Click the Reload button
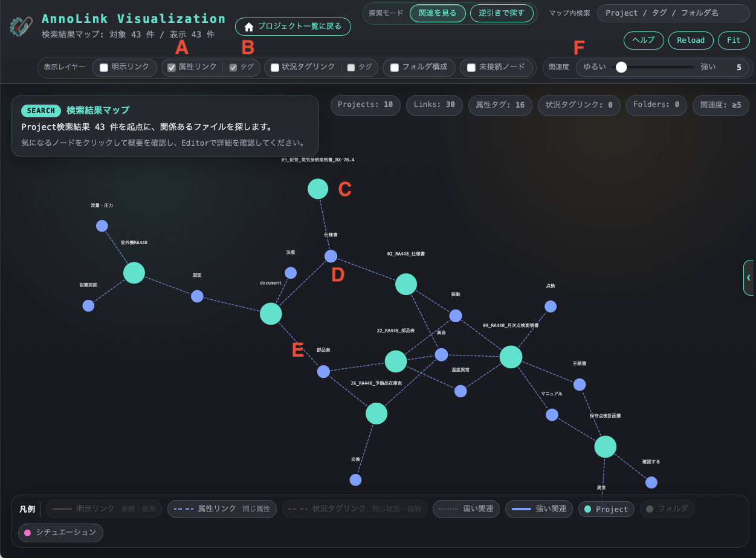Viewport: 756px width, 558px height. coord(691,40)
